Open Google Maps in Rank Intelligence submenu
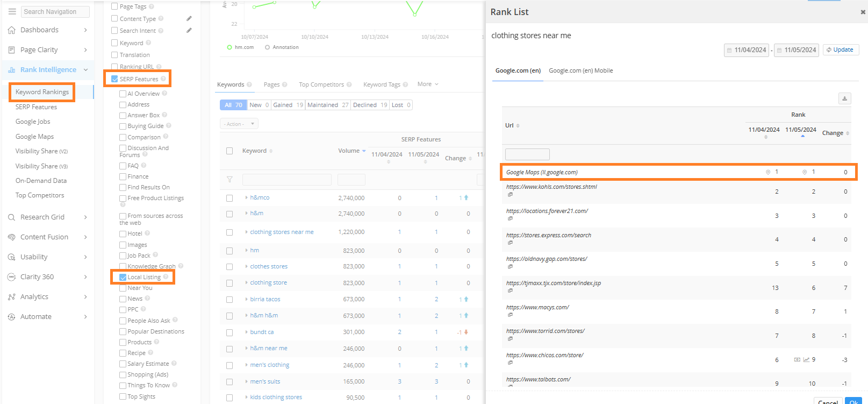868x404 pixels. pos(34,137)
